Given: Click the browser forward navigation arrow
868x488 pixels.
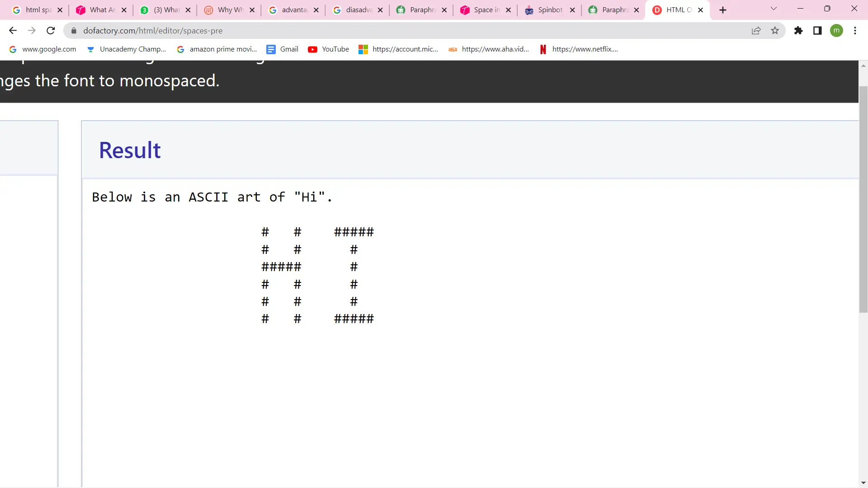Looking at the screenshot, I should (32, 30).
